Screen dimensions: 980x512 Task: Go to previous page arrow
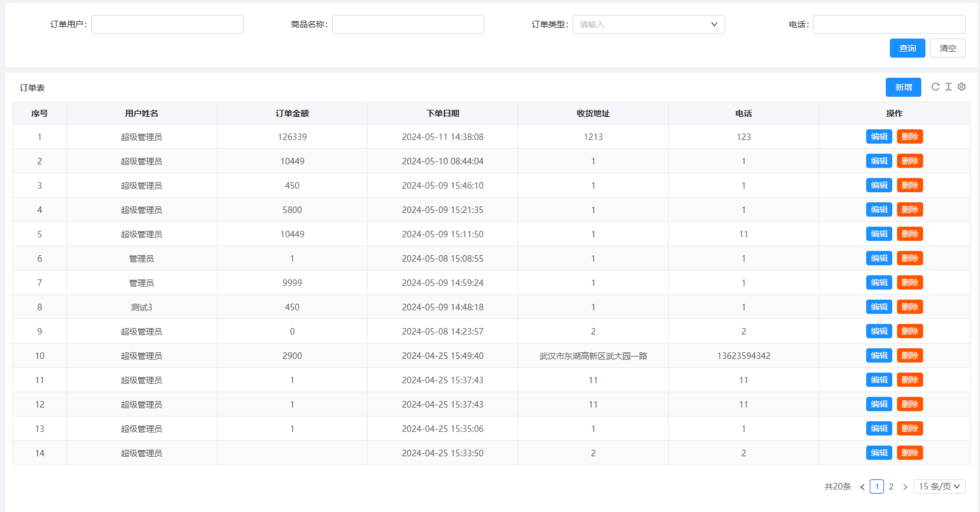coord(863,487)
